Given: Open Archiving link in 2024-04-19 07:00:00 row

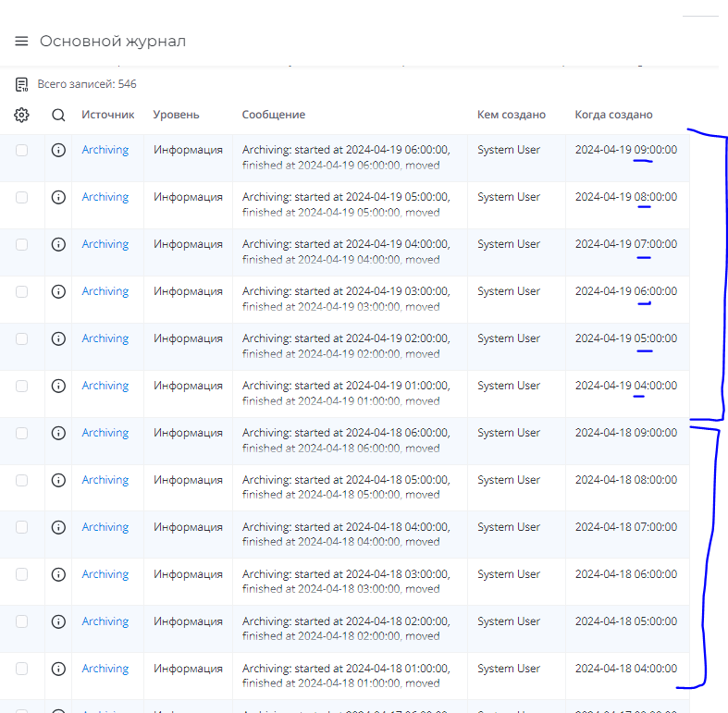Looking at the screenshot, I should point(105,244).
